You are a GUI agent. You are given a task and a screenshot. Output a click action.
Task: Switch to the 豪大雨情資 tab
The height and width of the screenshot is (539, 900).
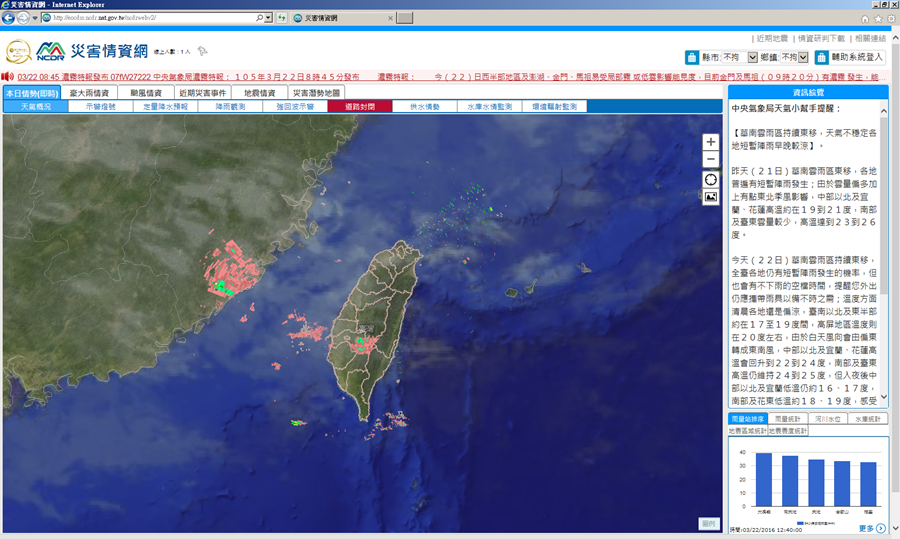pos(89,93)
